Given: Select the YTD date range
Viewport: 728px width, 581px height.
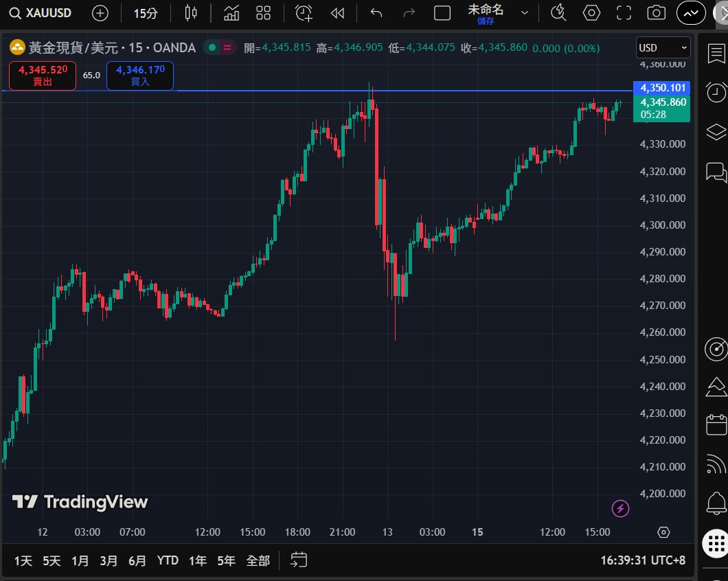Looking at the screenshot, I should click(168, 560).
